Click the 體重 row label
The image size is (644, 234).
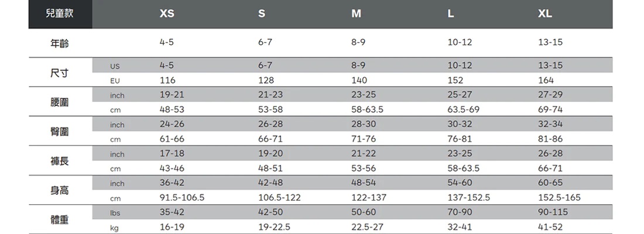60,220
